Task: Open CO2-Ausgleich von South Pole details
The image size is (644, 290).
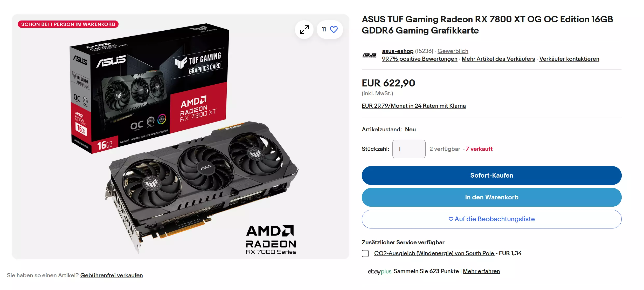Action: click(x=434, y=253)
